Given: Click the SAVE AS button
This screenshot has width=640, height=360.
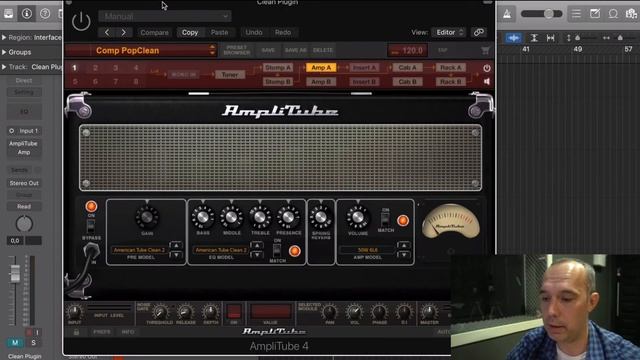Looking at the screenshot, I should pos(296,50).
